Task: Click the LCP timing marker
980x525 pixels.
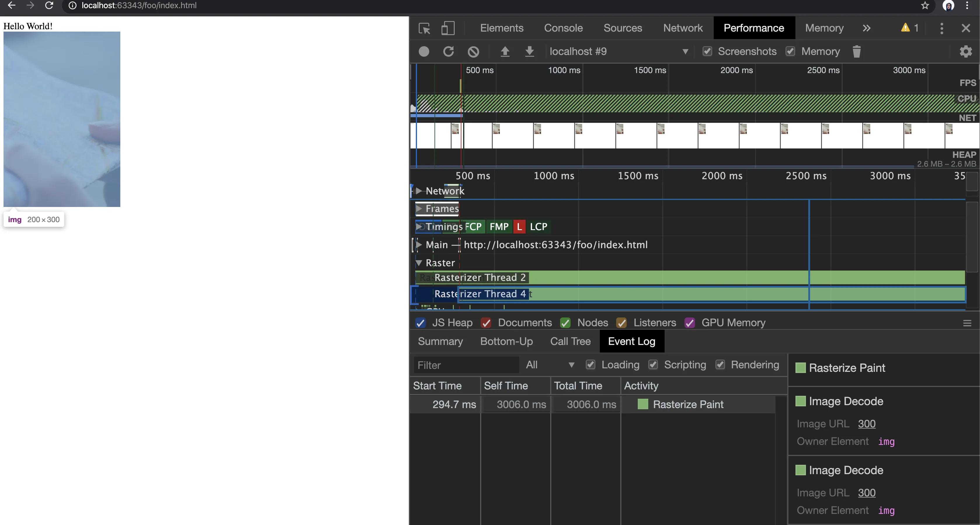Action: 538,227
